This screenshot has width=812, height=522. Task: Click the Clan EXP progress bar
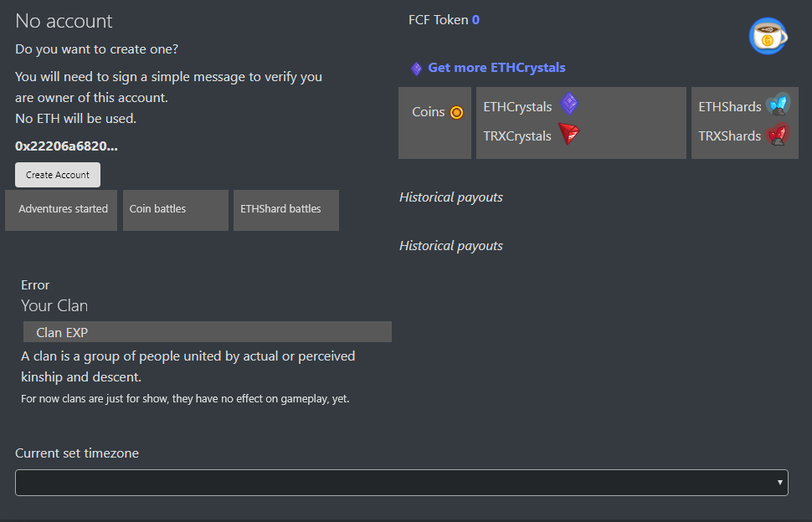click(x=208, y=331)
